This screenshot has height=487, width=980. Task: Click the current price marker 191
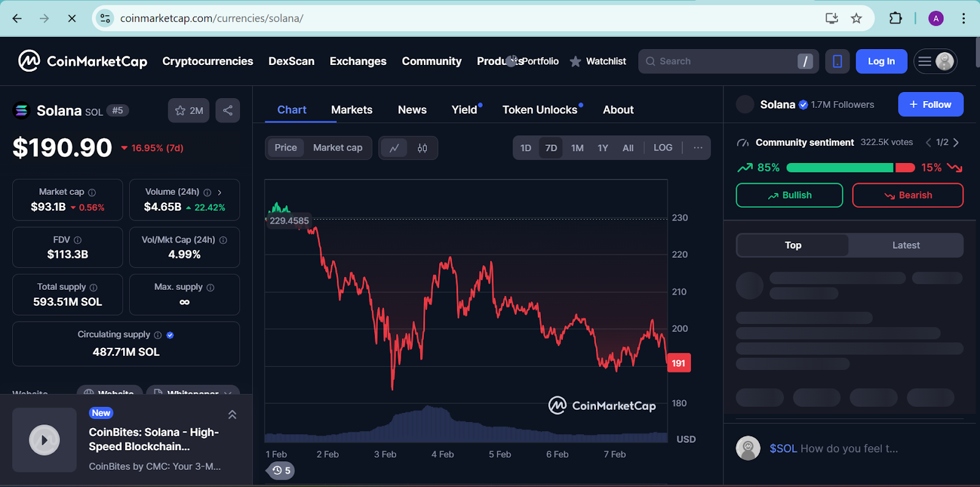(x=679, y=363)
